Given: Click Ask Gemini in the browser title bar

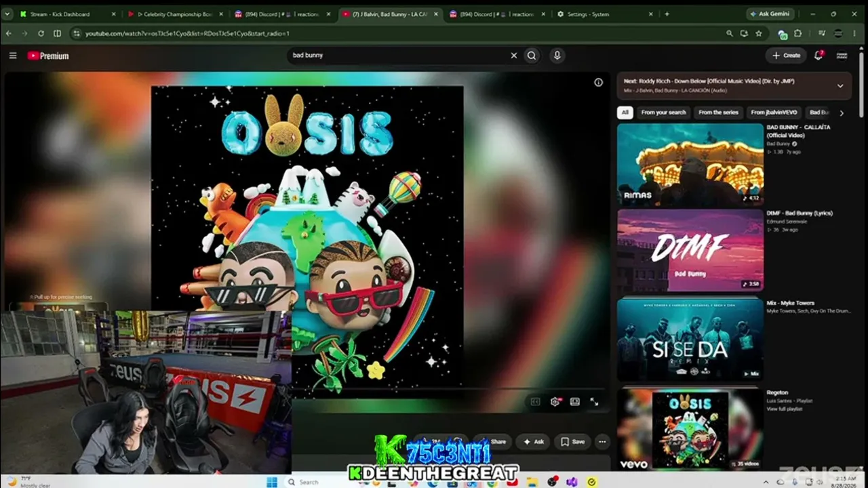Looking at the screenshot, I should point(772,14).
